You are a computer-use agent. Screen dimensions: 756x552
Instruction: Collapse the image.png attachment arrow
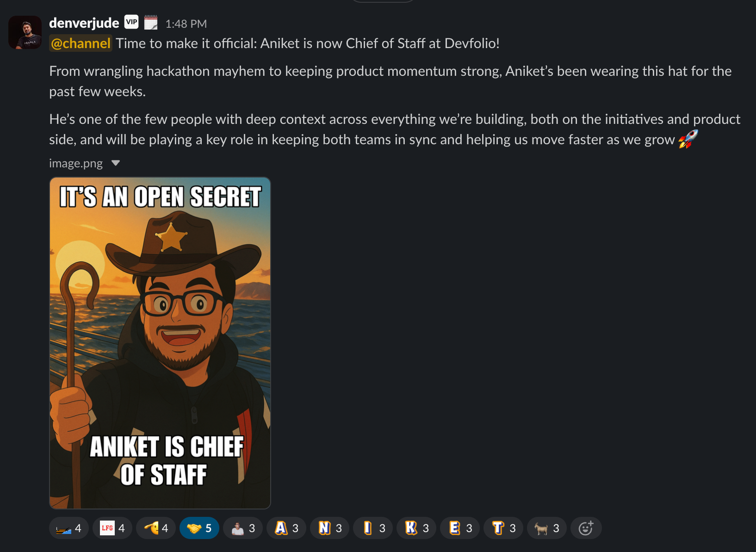point(116,163)
